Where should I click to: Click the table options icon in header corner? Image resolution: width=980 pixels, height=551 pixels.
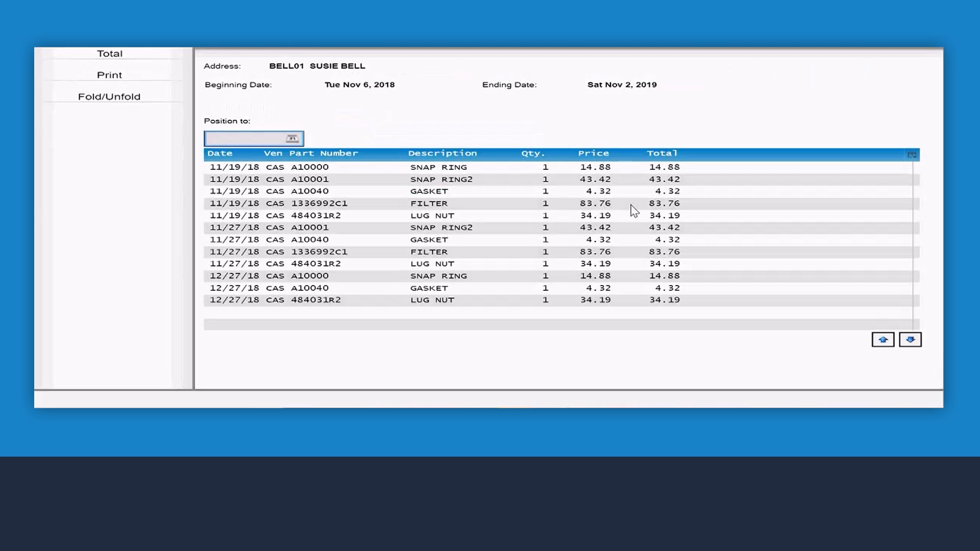coord(912,155)
